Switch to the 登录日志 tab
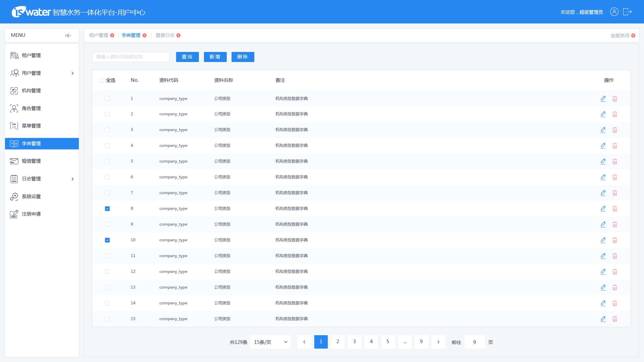Screen dimensions: 644x362 [x=165, y=36]
